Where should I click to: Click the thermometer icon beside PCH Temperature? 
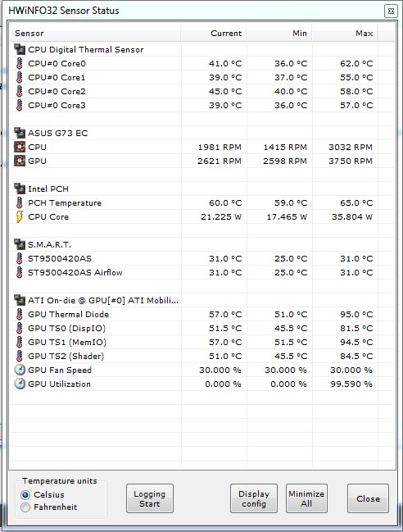[x=20, y=203]
